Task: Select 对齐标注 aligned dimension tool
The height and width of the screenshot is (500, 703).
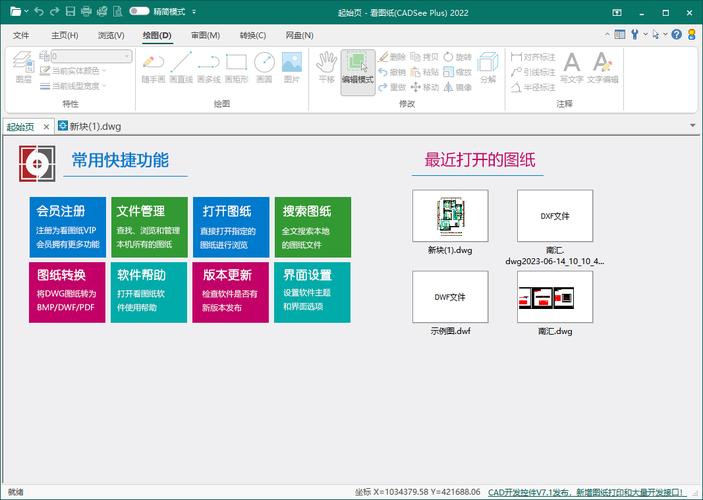Action: point(533,57)
